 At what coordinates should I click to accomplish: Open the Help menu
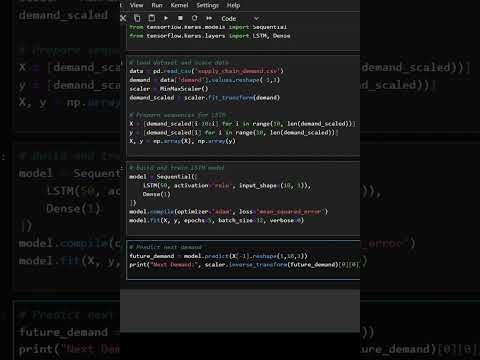pos(233,5)
